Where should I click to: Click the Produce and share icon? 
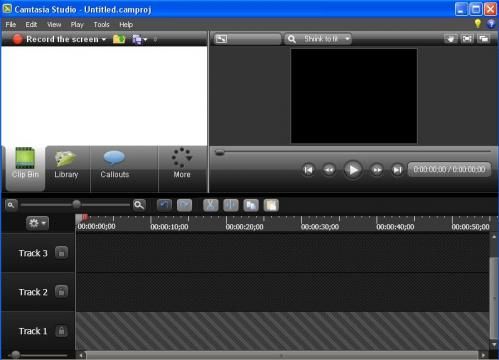point(137,39)
